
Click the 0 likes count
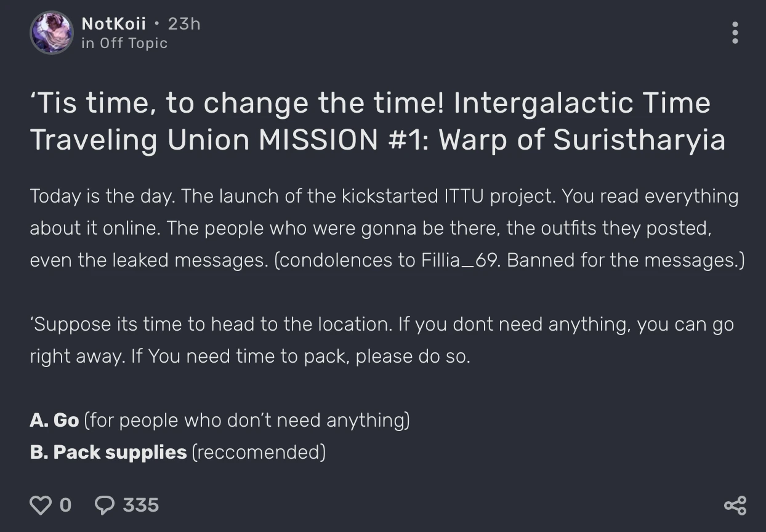tap(65, 506)
